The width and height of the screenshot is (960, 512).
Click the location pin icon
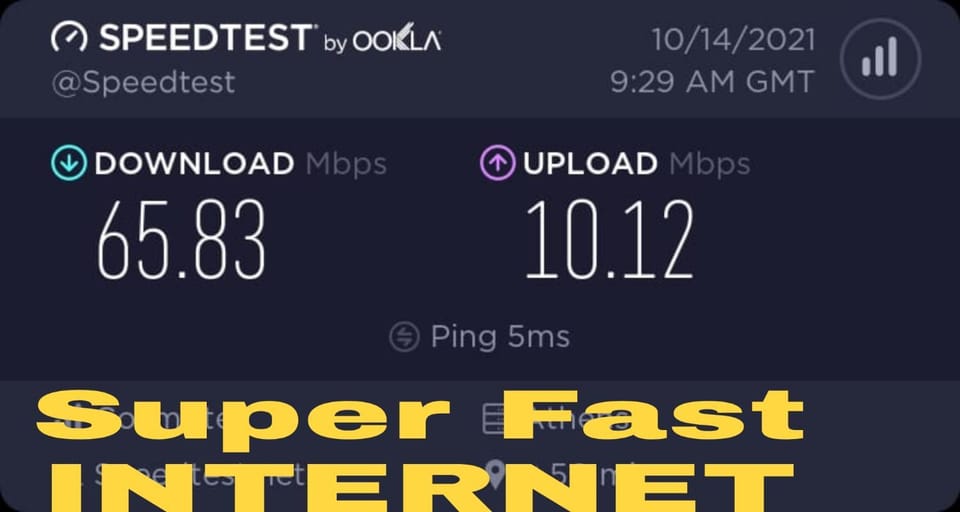click(x=495, y=475)
